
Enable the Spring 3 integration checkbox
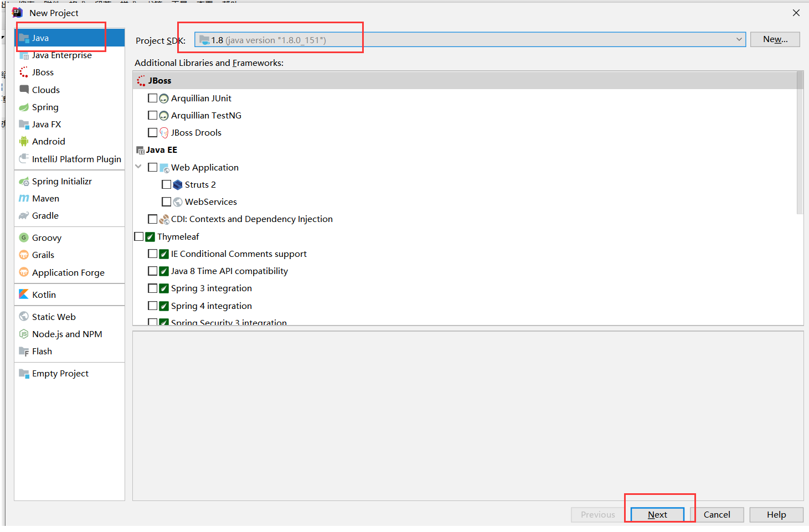coord(153,288)
